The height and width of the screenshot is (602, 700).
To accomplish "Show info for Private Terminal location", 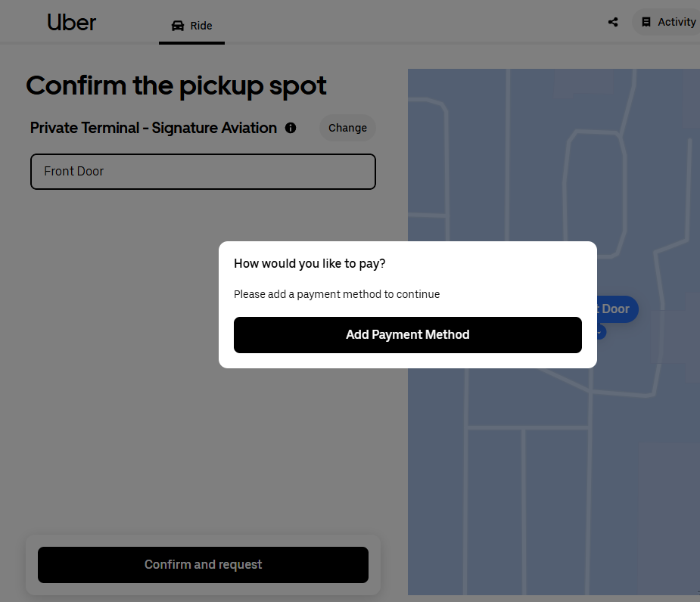I will tap(291, 128).
